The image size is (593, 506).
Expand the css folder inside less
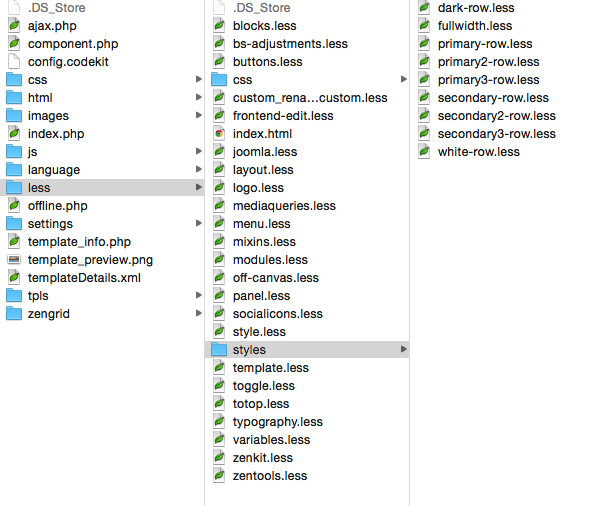click(404, 79)
